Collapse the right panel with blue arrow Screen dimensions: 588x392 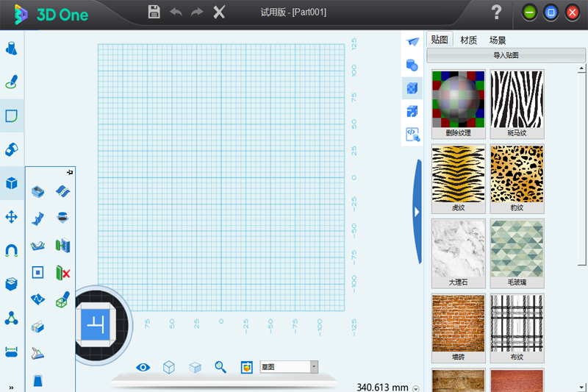tap(417, 212)
